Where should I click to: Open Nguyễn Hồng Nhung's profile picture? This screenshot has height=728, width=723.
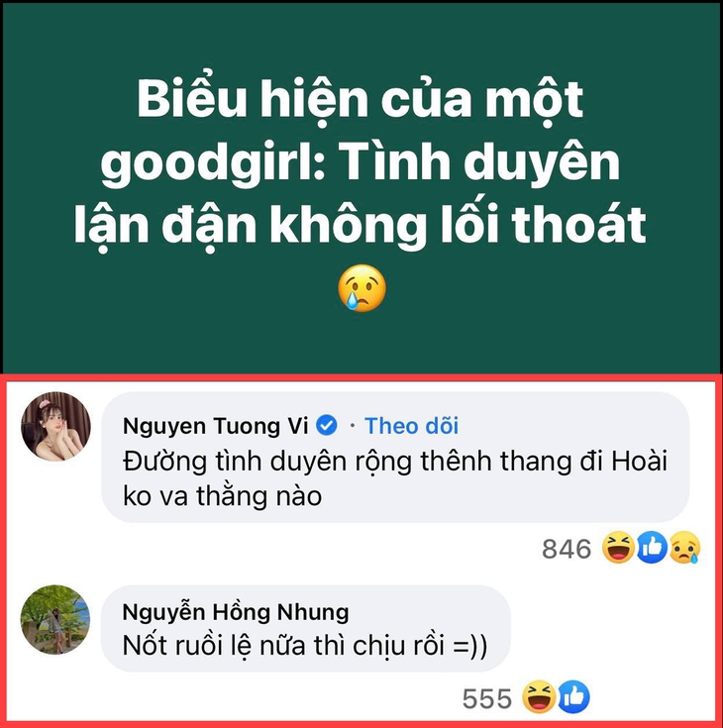point(55,620)
